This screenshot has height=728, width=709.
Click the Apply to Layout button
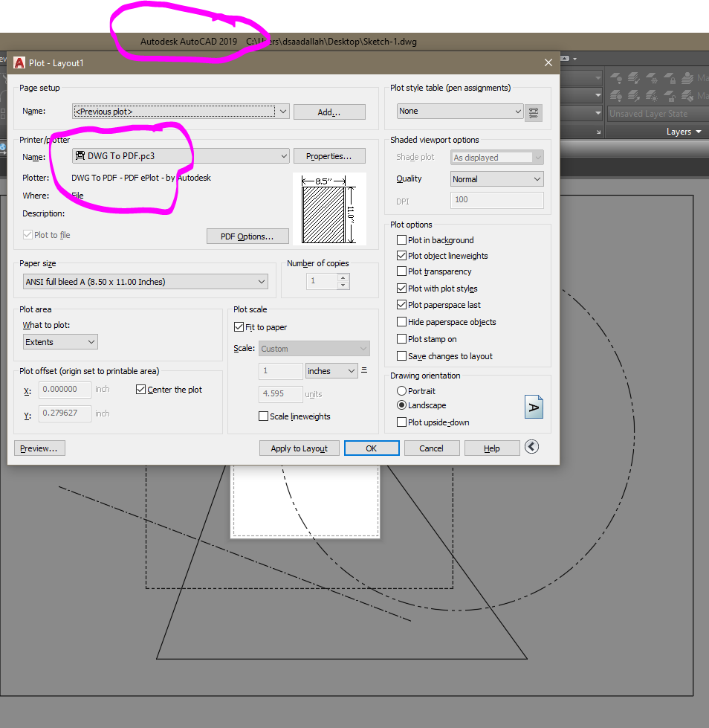click(299, 448)
